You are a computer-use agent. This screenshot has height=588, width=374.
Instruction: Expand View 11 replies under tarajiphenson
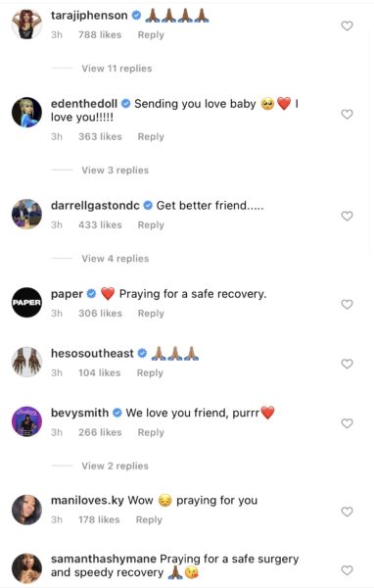117,69
